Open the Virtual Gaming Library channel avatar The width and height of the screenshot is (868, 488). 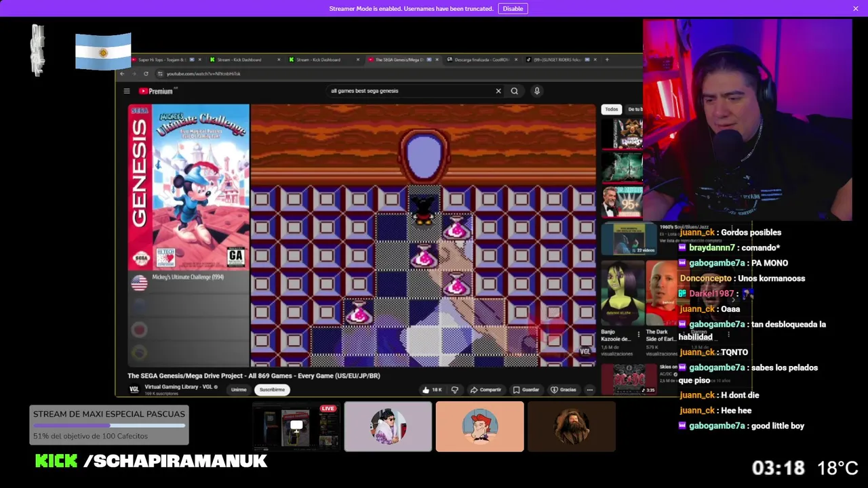(134, 389)
